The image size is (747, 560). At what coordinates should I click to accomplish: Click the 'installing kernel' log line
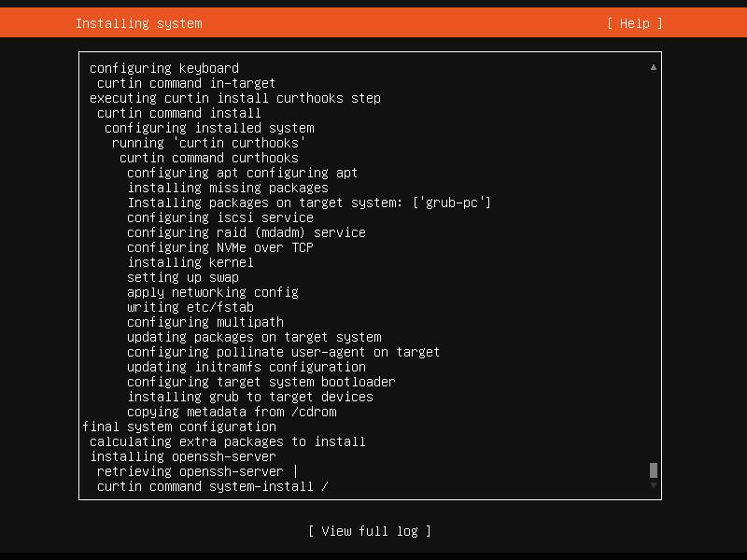tap(190, 261)
